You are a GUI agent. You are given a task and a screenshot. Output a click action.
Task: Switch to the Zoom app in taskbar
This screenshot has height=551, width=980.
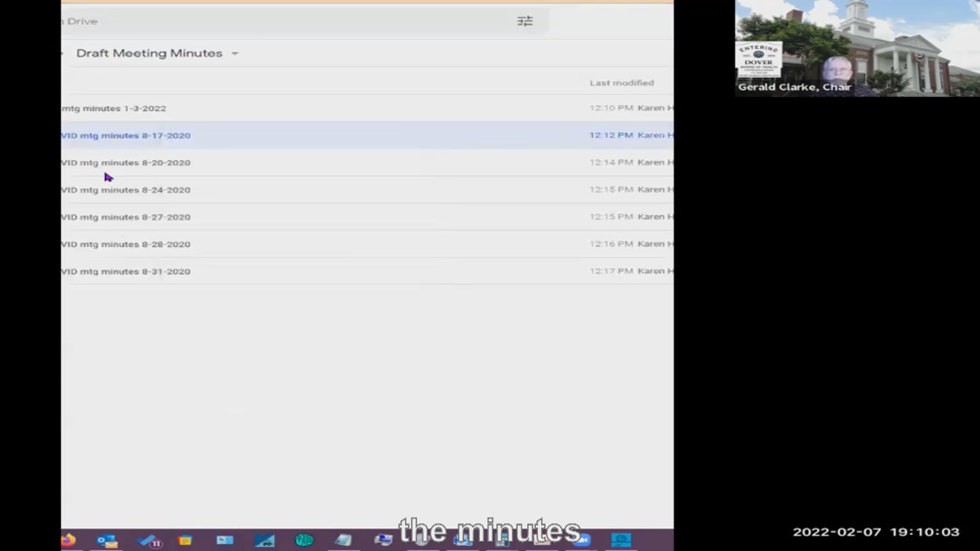(x=582, y=541)
